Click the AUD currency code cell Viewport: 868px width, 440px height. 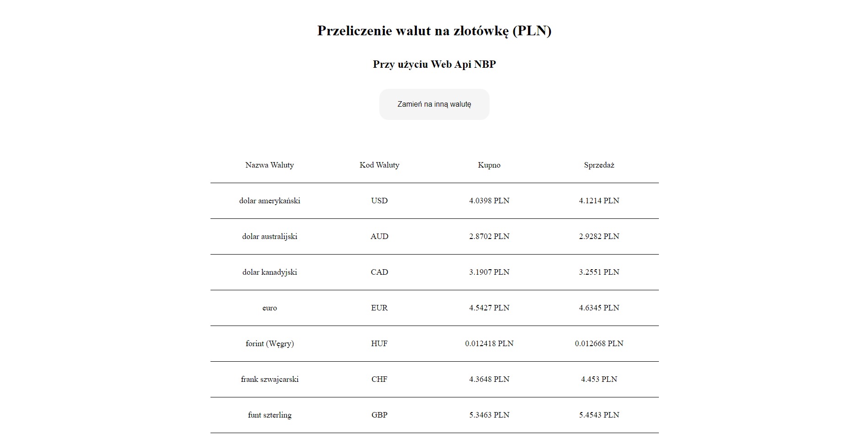pyautogui.click(x=379, y=237)
